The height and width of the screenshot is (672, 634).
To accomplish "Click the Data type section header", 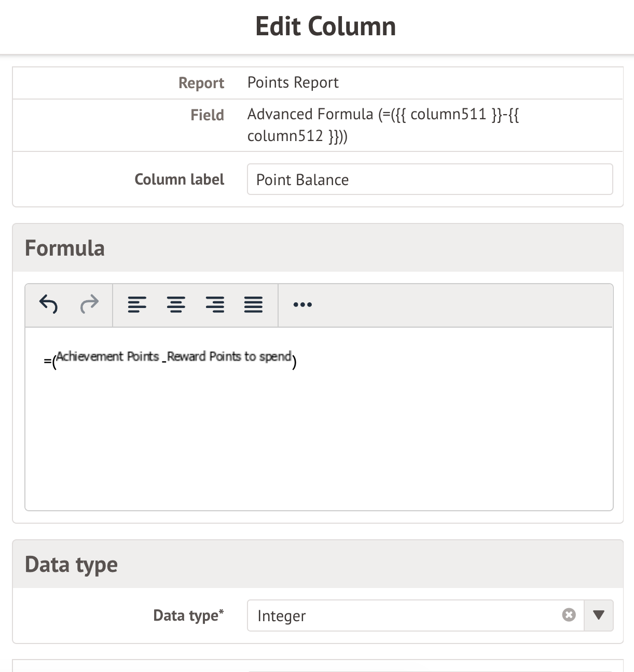I will point(71,564).
